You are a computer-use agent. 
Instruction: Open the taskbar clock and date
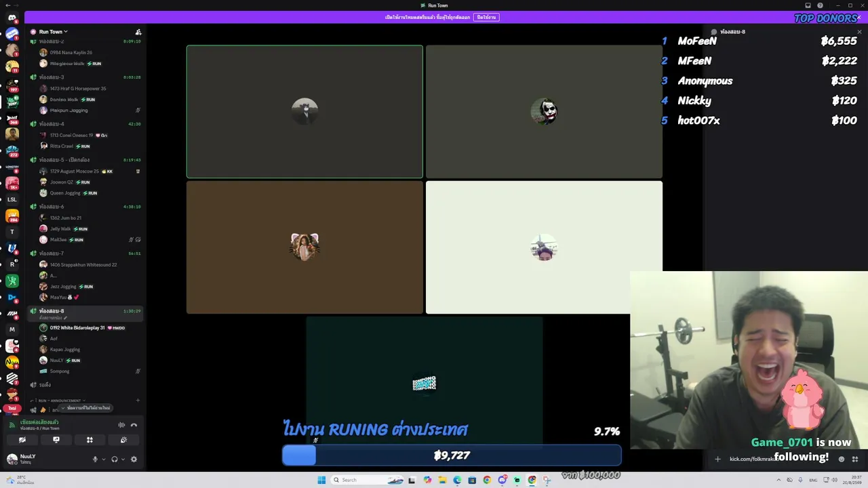pyautogui.click(x=852, y=480)
